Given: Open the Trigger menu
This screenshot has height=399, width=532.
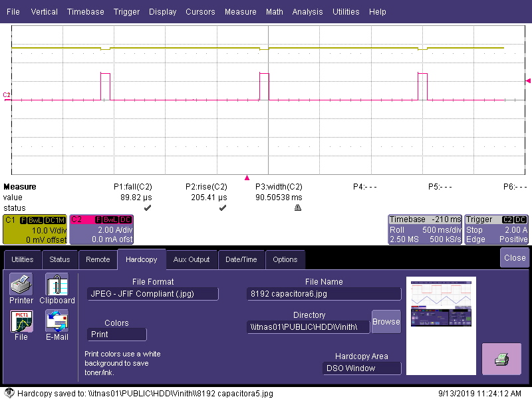Looking at the screenshot, I should click(x=126, y=12).
